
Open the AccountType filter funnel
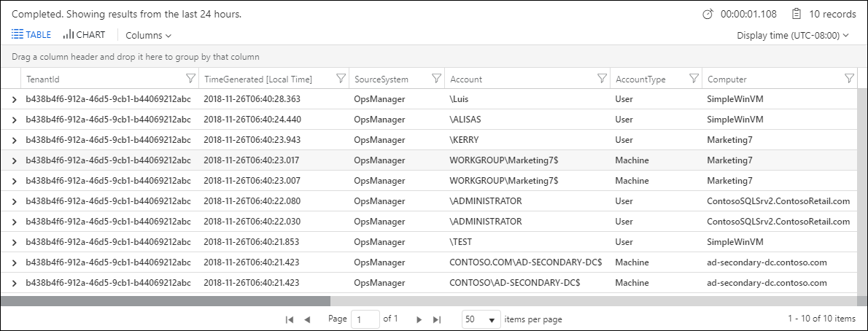(x=694, y=79)
